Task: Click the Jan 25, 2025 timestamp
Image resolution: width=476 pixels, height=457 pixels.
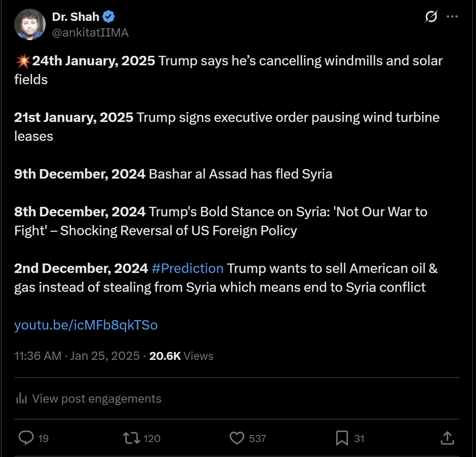Action: [104, 356]
